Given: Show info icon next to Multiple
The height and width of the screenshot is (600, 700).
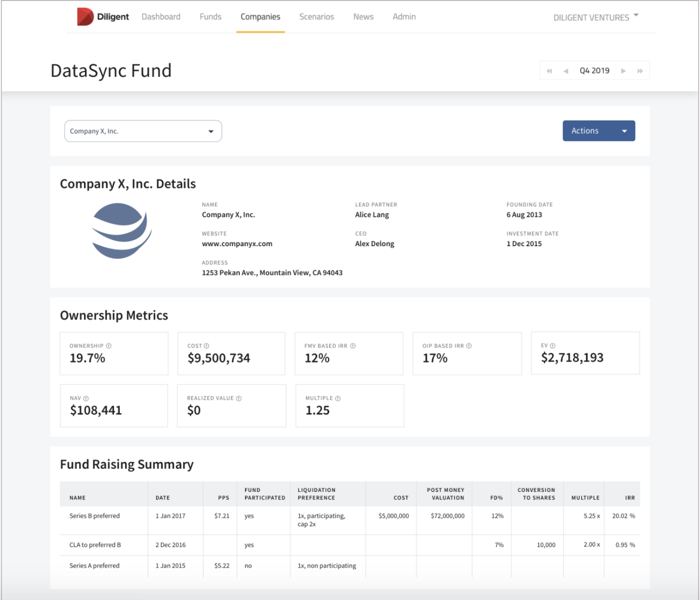Looking at the screenshot, I should 338,398.
